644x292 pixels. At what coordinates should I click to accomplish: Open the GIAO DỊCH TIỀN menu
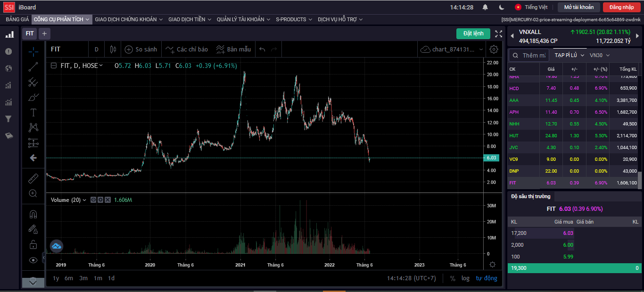pyautogui.click(x=190, y=19)
